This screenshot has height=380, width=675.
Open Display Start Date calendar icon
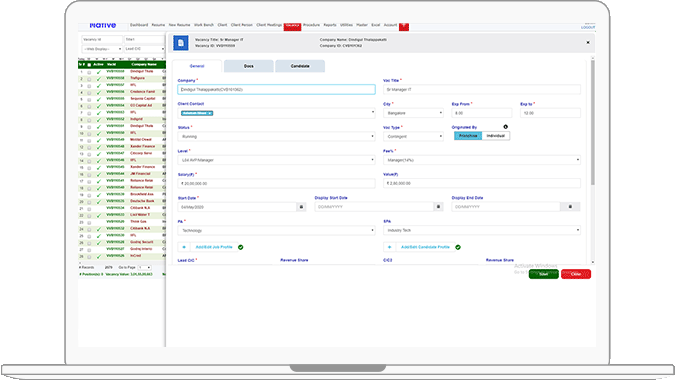pos(438,207)
